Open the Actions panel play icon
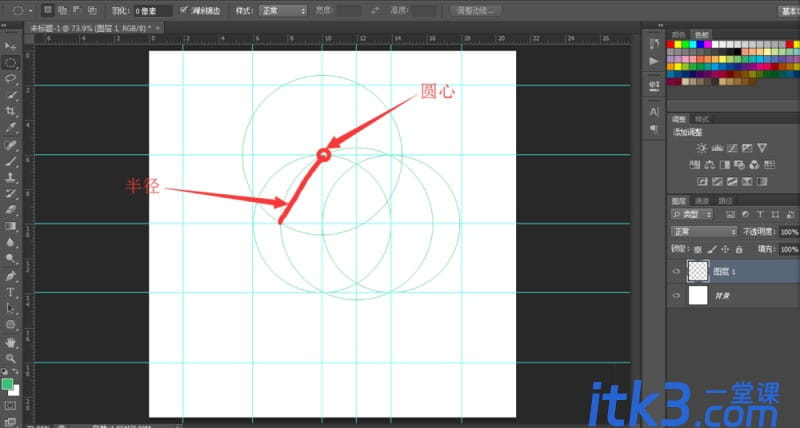 (x=654, y=61)
